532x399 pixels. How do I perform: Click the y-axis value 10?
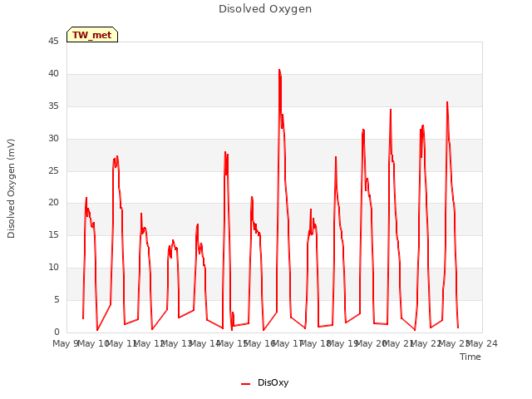point(53,267)
